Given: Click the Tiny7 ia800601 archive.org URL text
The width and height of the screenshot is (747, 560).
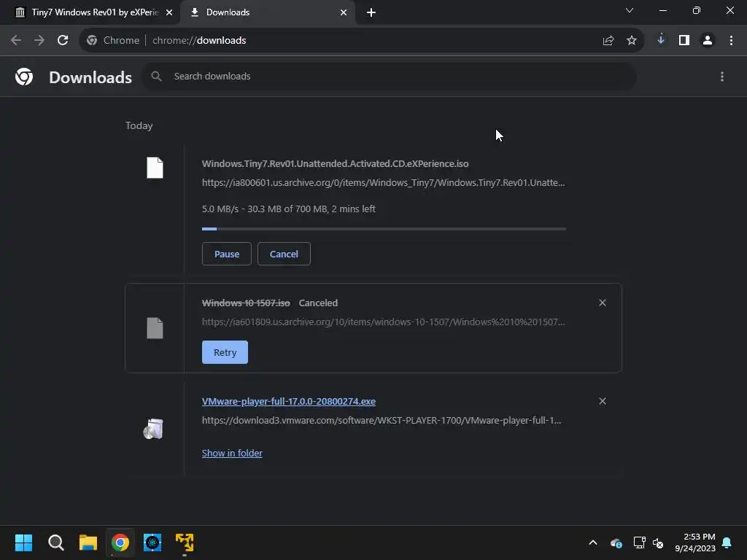Looking at the screenshot, I should point(384,182).
